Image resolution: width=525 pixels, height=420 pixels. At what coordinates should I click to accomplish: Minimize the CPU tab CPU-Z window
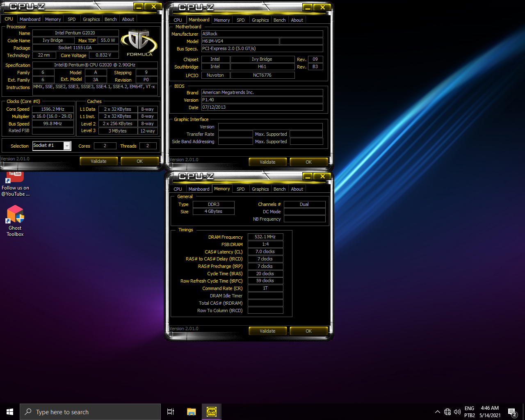139,7
